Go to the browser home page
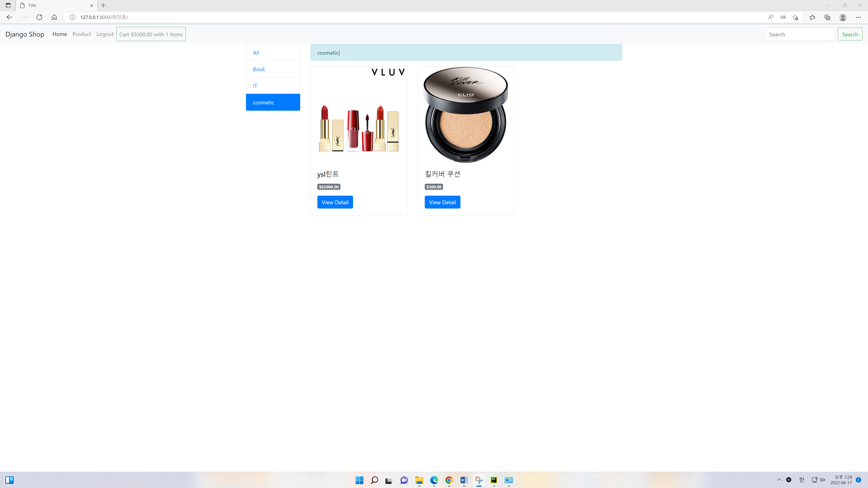 point(54,17)
